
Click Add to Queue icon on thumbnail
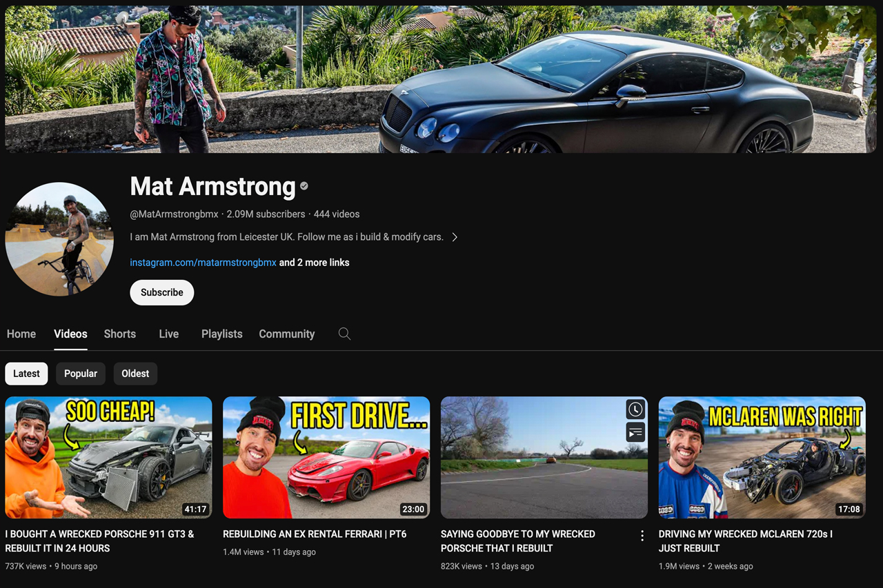point(635,432)
